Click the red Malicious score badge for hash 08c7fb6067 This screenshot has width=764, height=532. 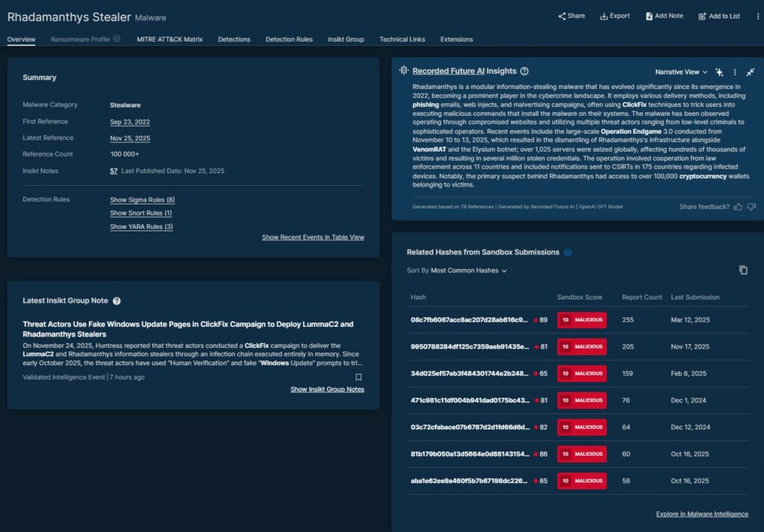click(582, 320)
